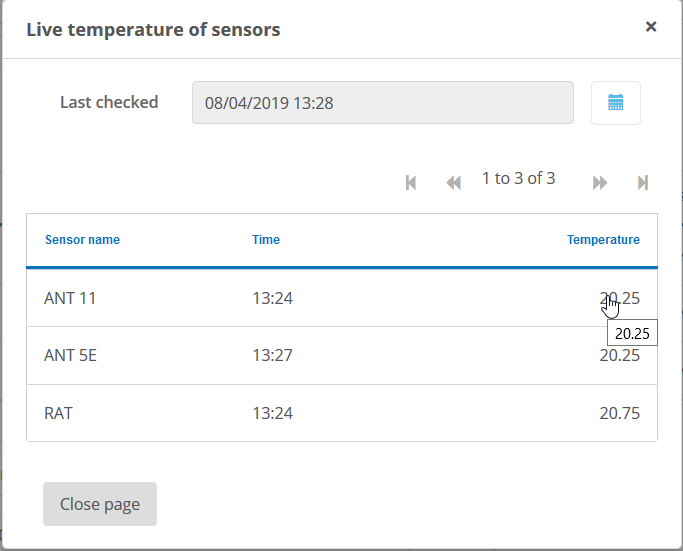Sort by Time column header
Screen dimensions: 683x551
pyautogui.click(x=266, y=240)
